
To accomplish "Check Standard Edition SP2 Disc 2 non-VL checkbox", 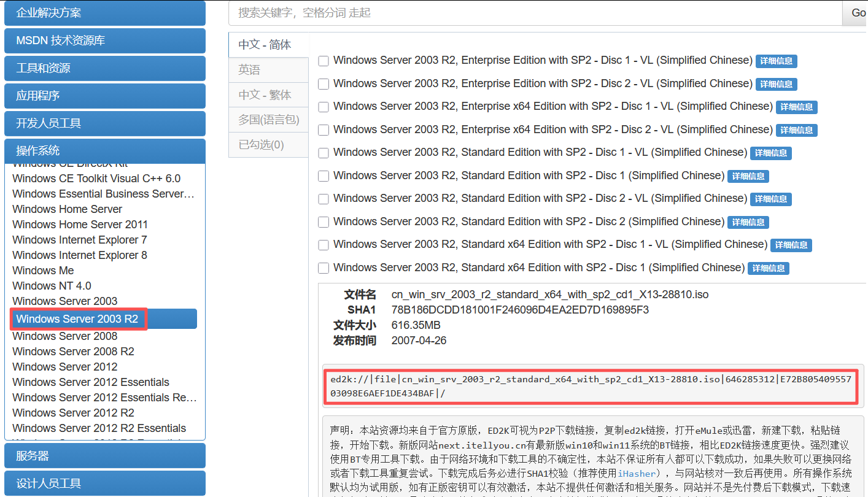I will (324, 222).
